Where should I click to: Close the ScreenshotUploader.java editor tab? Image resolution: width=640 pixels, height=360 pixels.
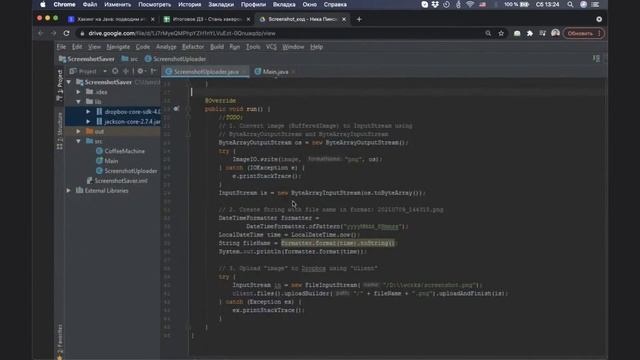point(244,72)
